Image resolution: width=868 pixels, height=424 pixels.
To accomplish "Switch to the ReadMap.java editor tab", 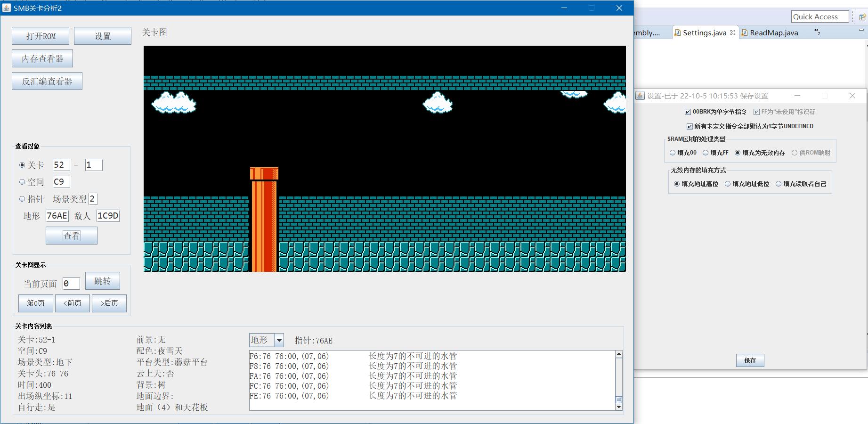I will pos(774,33).
